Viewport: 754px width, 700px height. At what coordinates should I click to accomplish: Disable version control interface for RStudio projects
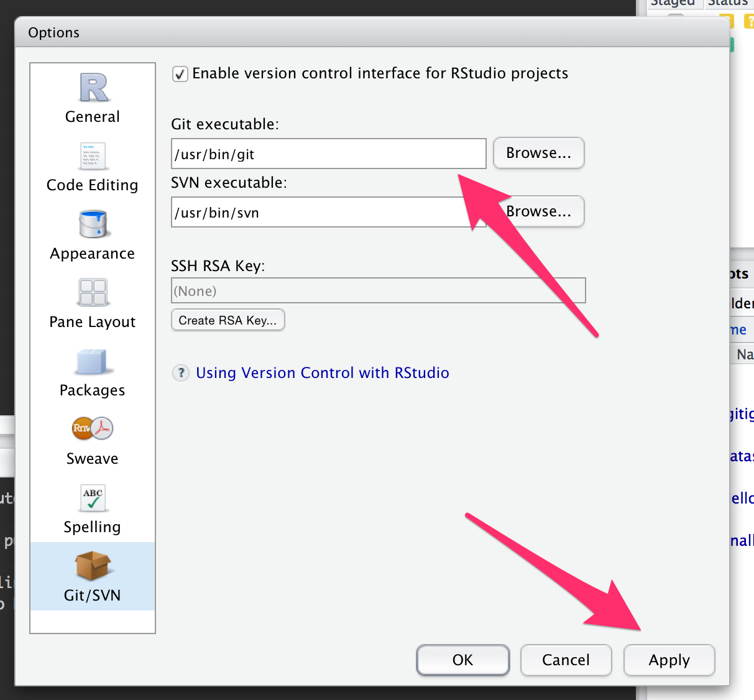click(180, 73)
